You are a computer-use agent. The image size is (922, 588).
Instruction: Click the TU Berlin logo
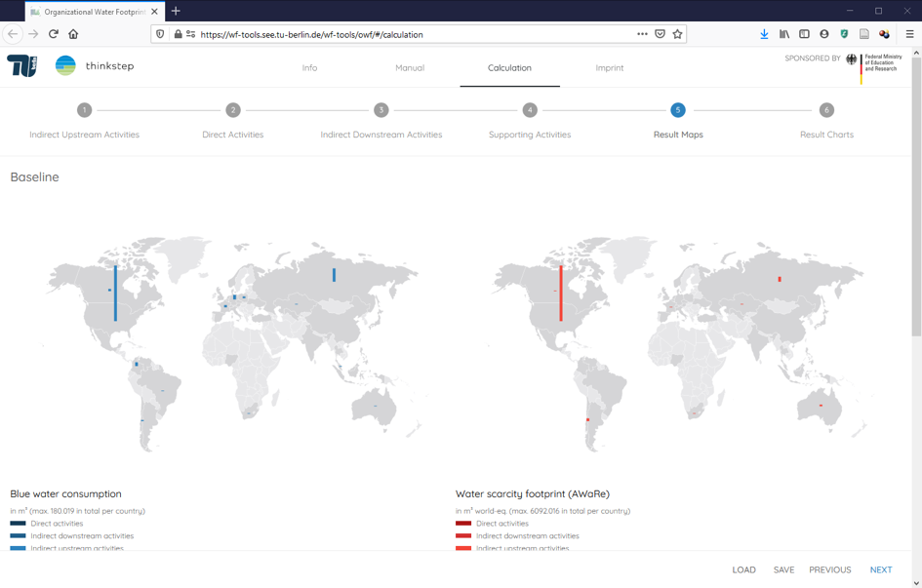22,65
